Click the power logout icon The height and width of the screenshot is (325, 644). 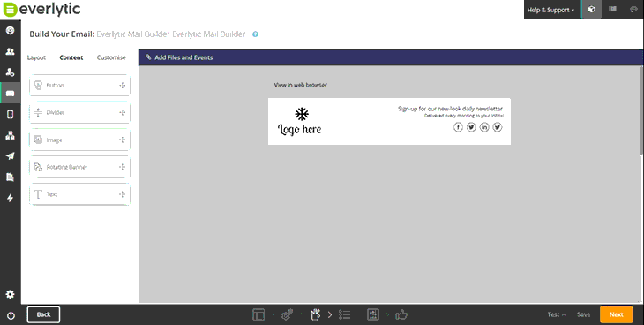(x=11, y=315)
